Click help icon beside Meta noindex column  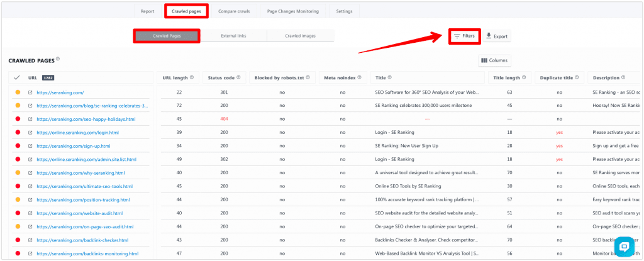click(359, 77)
